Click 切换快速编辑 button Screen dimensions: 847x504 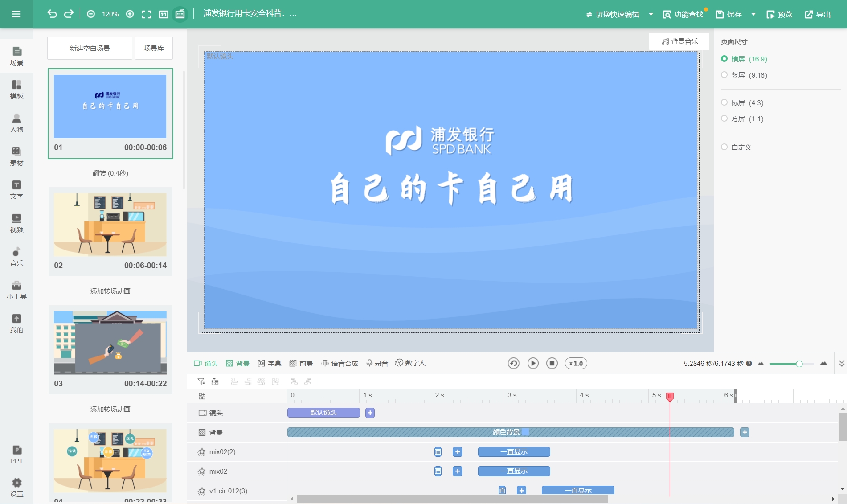pyautogui.click(x=613, y=14)
